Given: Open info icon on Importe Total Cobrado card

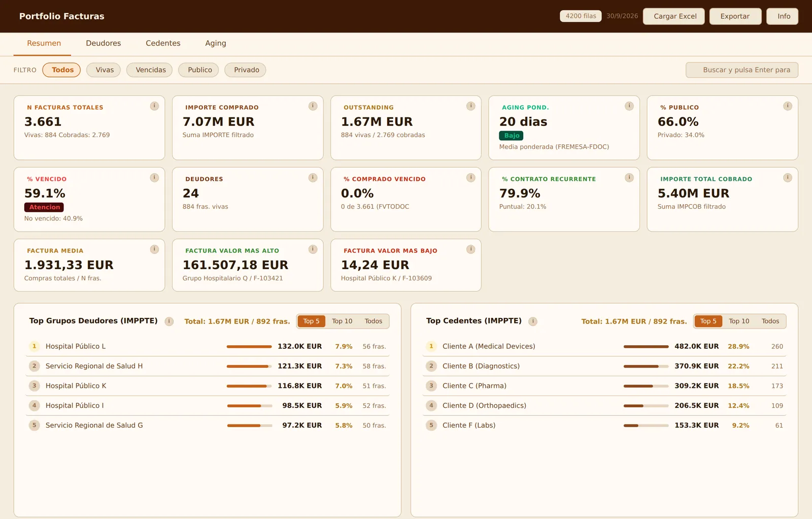Looking at the screenshot, I should coord(788,178).
